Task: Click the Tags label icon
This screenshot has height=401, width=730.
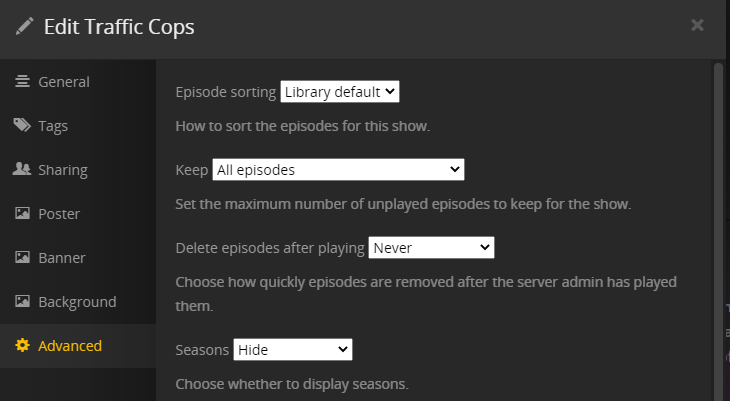Action: (x=22, y=126)
